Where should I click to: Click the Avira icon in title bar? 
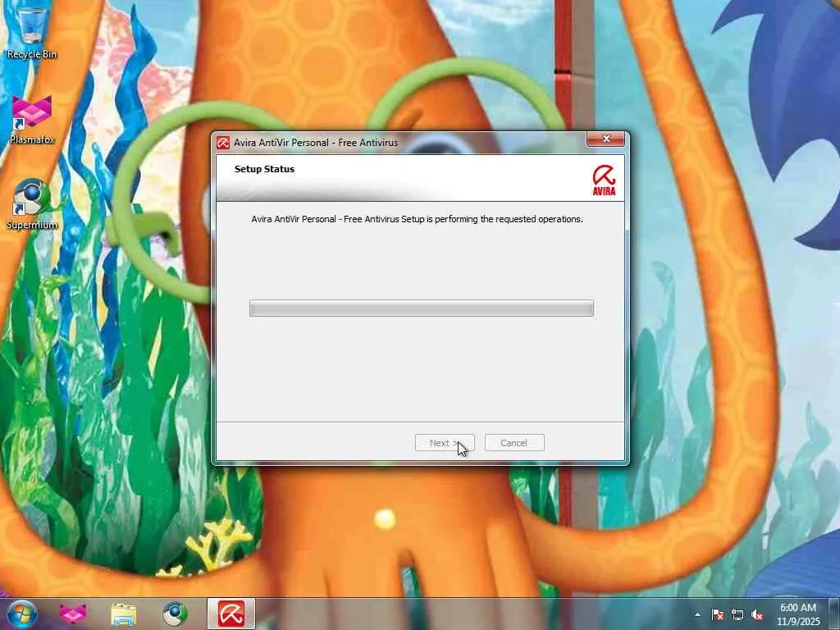(x=223, y=143)
